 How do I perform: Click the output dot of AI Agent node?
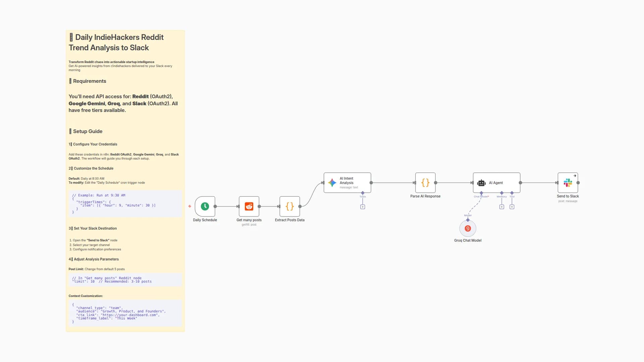pyautogui.click(x=520, y=183)
